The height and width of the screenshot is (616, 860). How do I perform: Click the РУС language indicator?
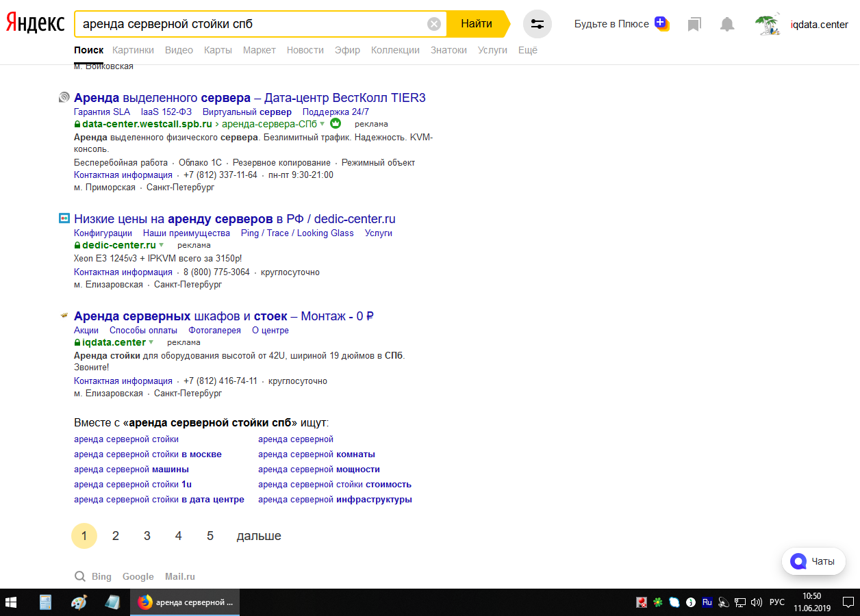click(777, 602)
